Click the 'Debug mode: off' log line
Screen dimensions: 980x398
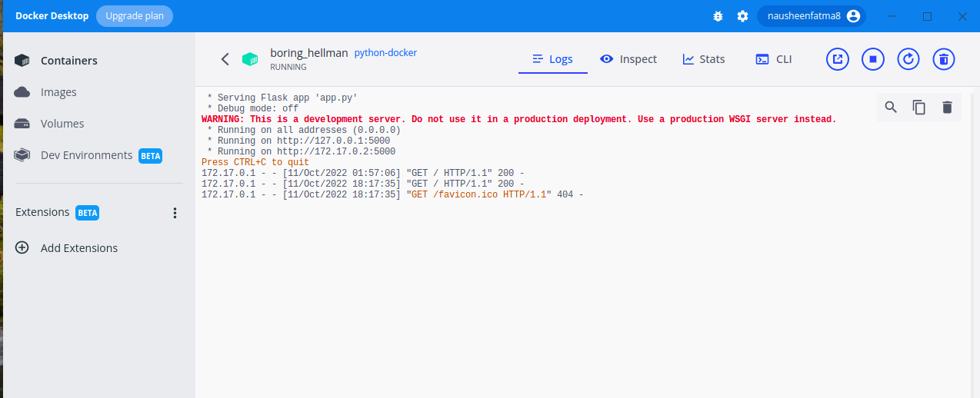[253, 108]
